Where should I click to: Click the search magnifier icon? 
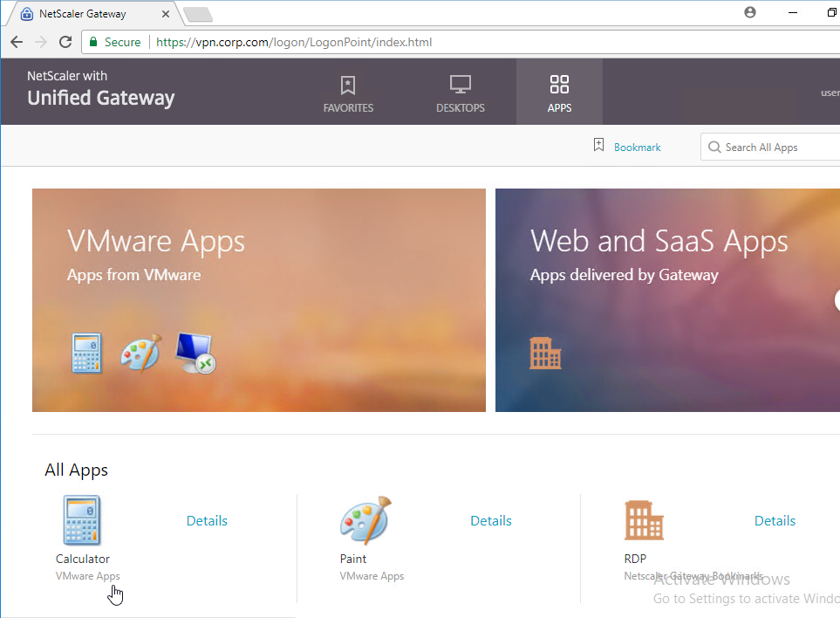pyautogui.click(x=714, y=147)
